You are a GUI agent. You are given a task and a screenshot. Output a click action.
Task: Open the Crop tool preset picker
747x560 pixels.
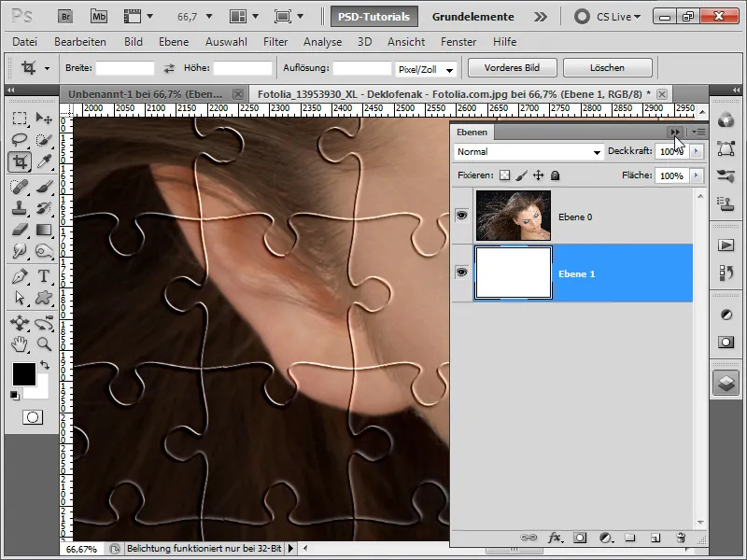tap(47, 68)
